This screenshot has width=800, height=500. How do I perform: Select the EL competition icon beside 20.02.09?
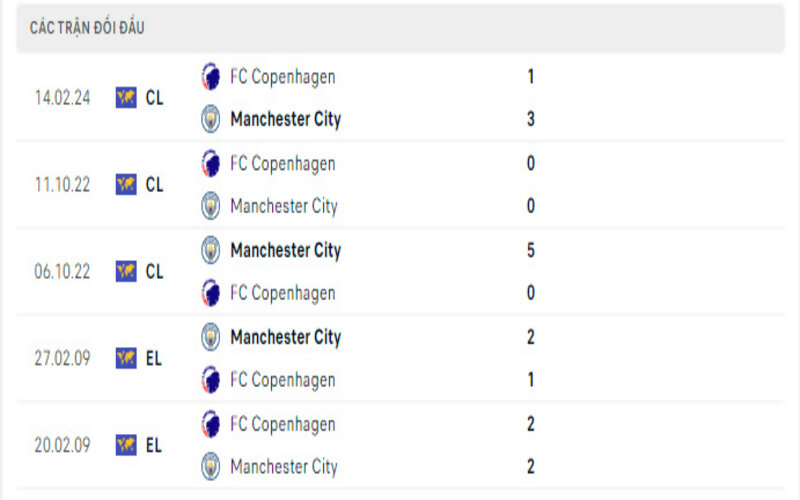click(x=126, y=445)
